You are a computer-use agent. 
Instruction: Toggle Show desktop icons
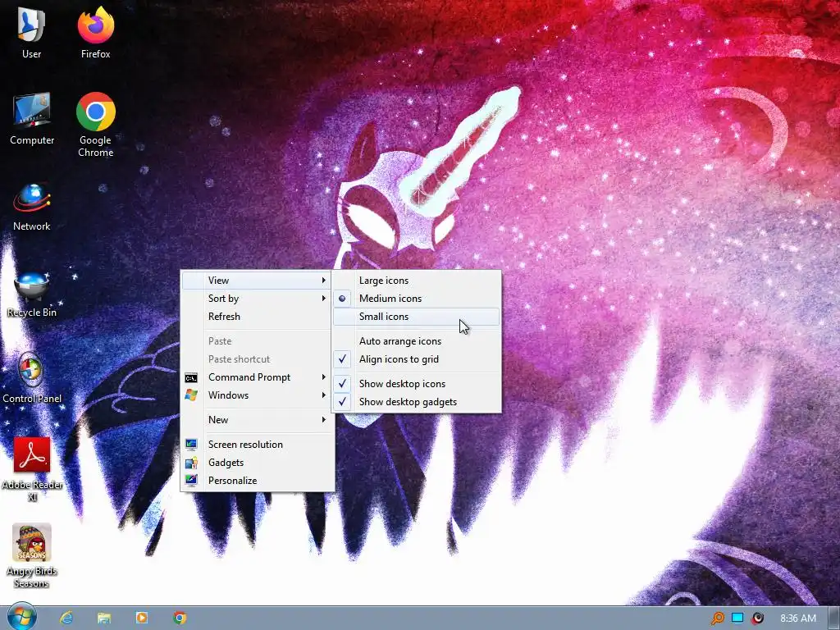416,384
